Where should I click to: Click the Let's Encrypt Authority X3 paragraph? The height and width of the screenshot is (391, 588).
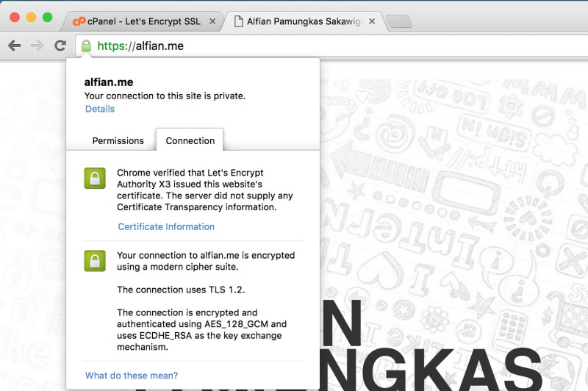click(x=205, y=190)
